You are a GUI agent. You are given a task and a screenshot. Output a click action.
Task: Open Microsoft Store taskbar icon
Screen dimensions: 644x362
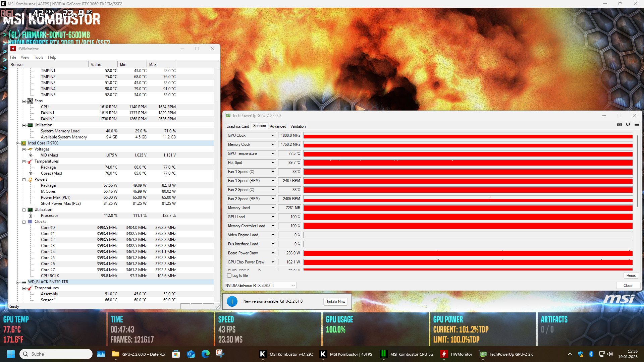click(x=176, y=354)
